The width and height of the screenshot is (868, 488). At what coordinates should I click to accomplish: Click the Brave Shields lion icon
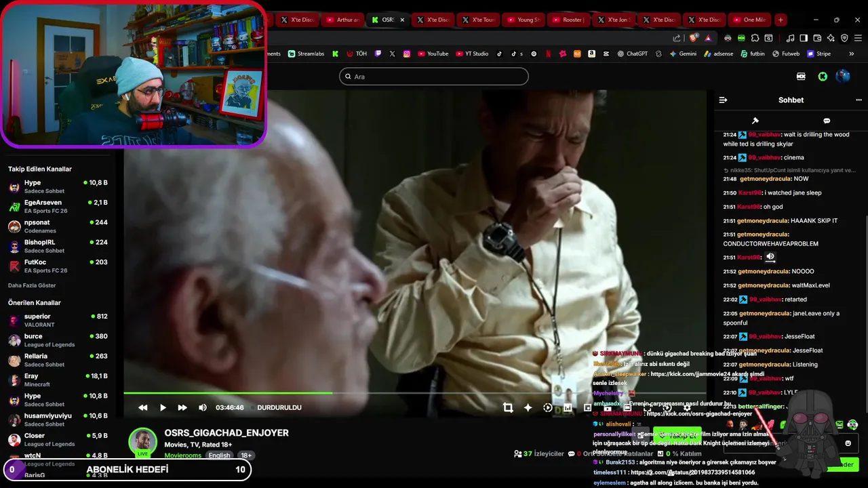coord(693,38)
